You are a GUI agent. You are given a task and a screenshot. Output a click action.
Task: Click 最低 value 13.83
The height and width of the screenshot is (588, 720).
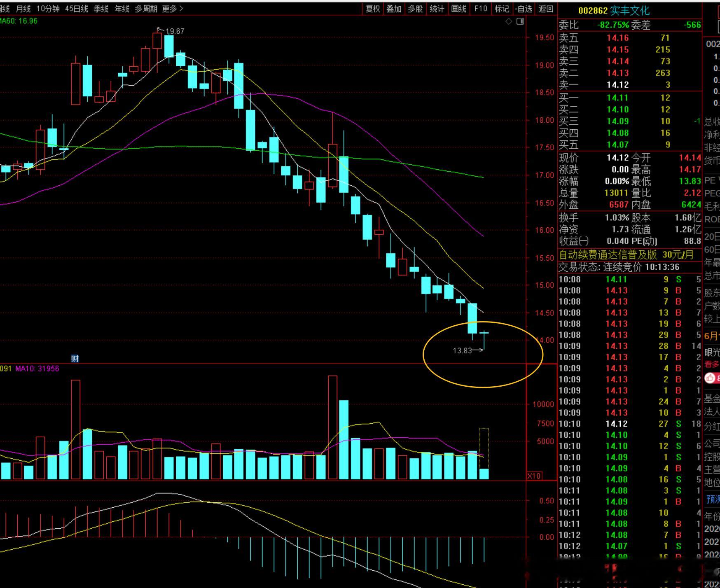click(x=690, y=181)
